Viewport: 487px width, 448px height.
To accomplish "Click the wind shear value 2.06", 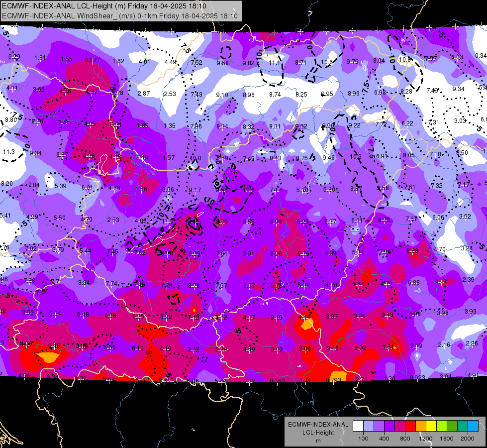I will (x=304, y=349).
